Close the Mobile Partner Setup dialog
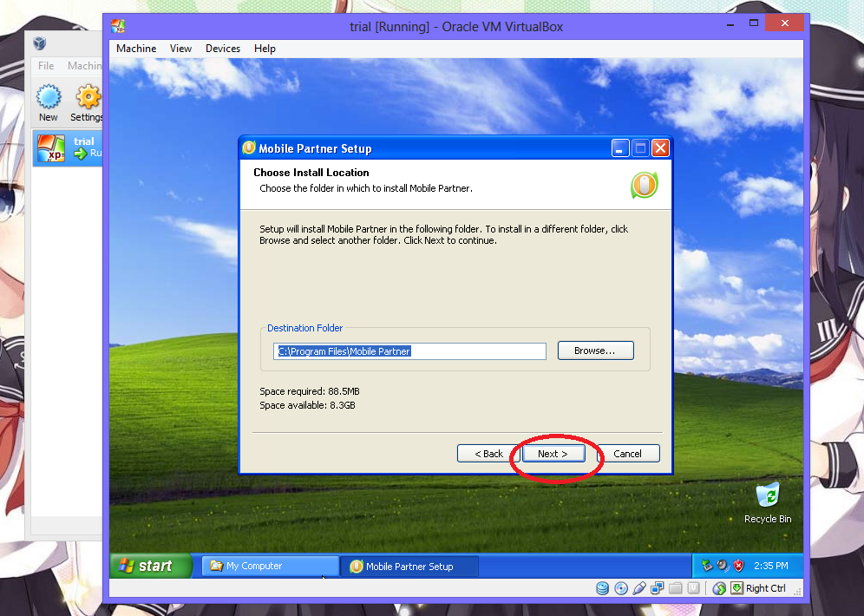 pos(660,148)
